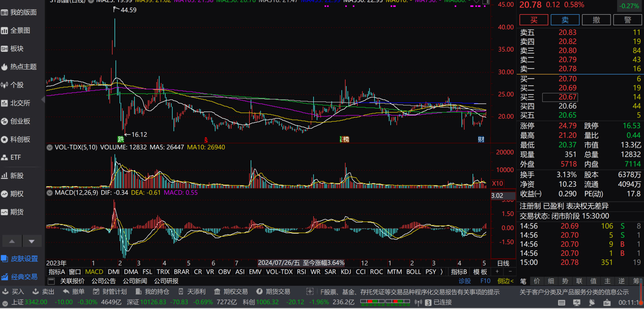Image resolution: width=644 pixels, height=309 pixels.
Task: Click the X10 volume scale label
Action: (x=498, y=184)
